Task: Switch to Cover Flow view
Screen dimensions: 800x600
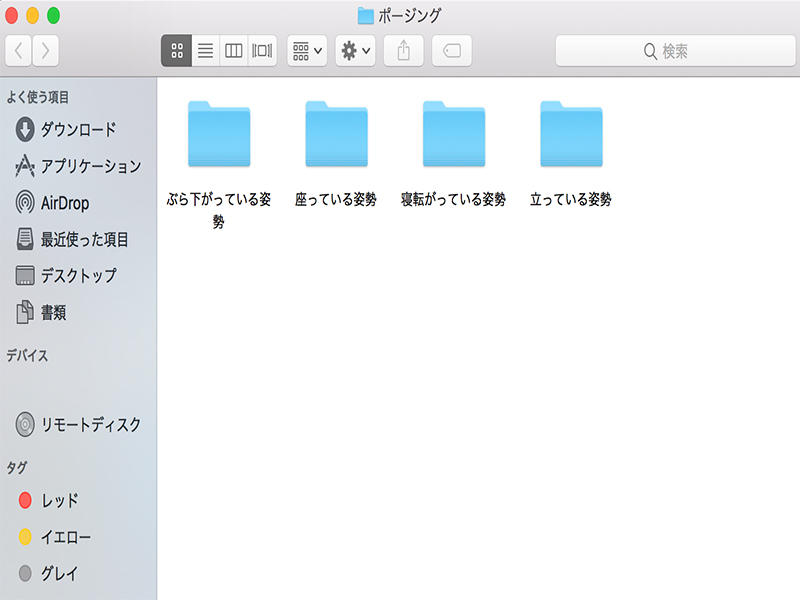Action: (x=262, y=51)
